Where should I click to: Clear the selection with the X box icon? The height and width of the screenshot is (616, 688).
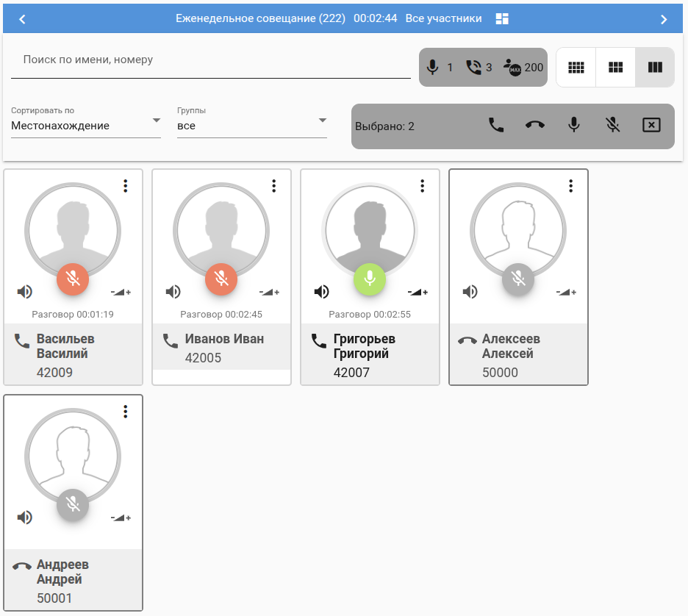(651, 125)
